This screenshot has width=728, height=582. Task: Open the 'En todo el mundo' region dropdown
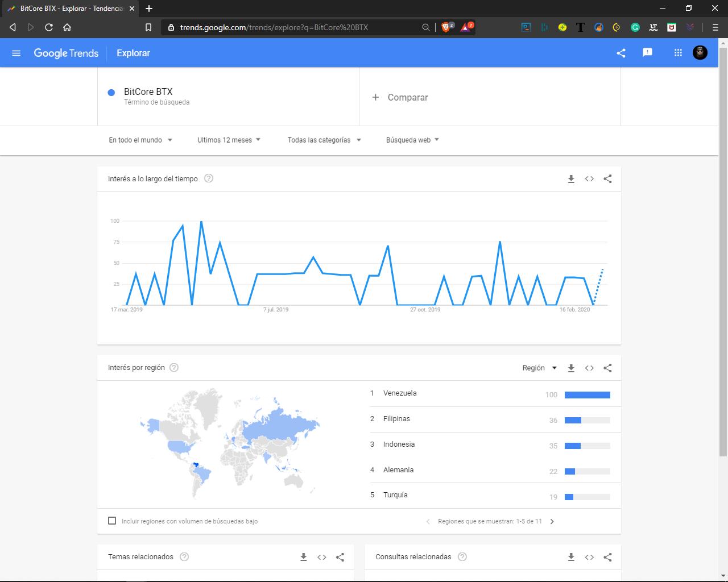[x=140, y=140]
